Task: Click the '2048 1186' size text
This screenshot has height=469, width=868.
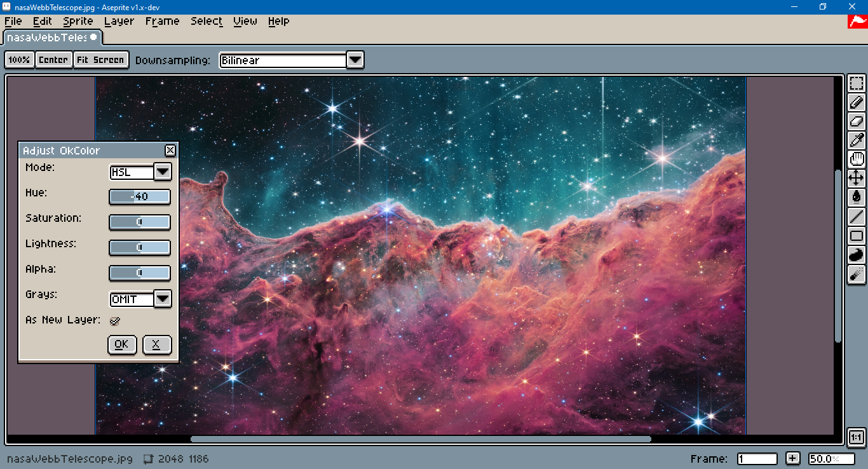Action: click(183, 459)
